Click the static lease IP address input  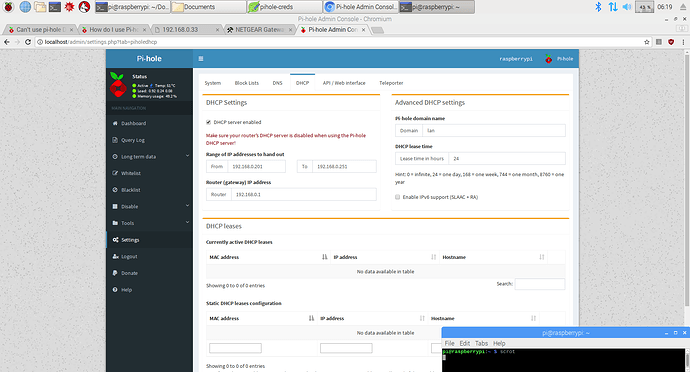pos(346,348)
